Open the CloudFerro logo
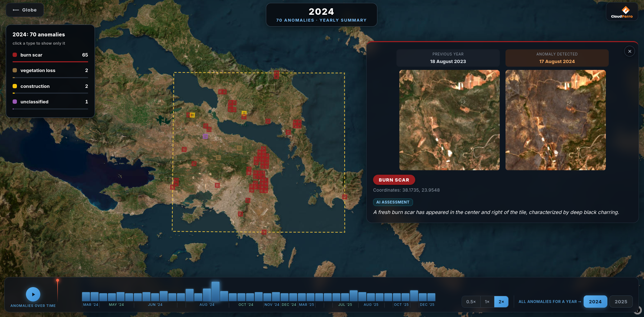Image resolution: width=644 pixels, height=317 pixels. point(622,12)
